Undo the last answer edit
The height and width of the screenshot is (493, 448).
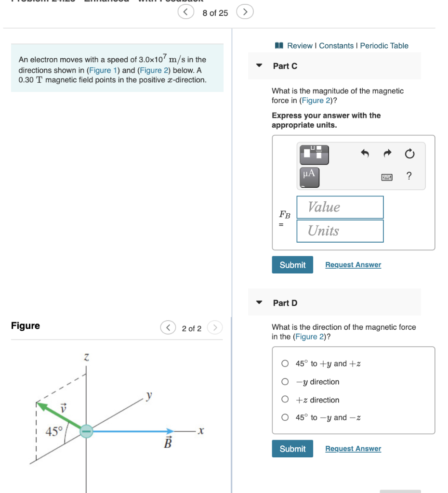365,153
